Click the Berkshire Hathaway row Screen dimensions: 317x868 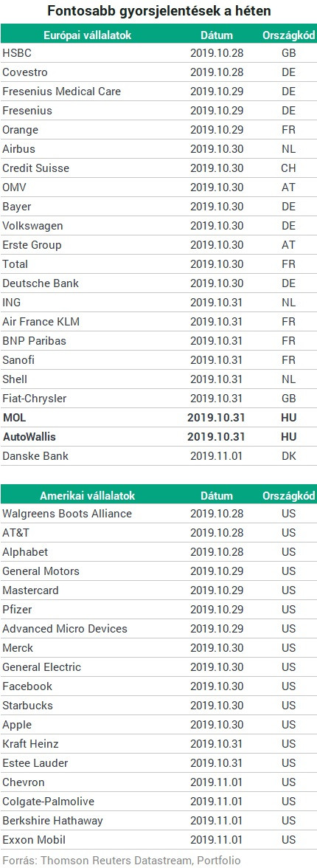158,821
